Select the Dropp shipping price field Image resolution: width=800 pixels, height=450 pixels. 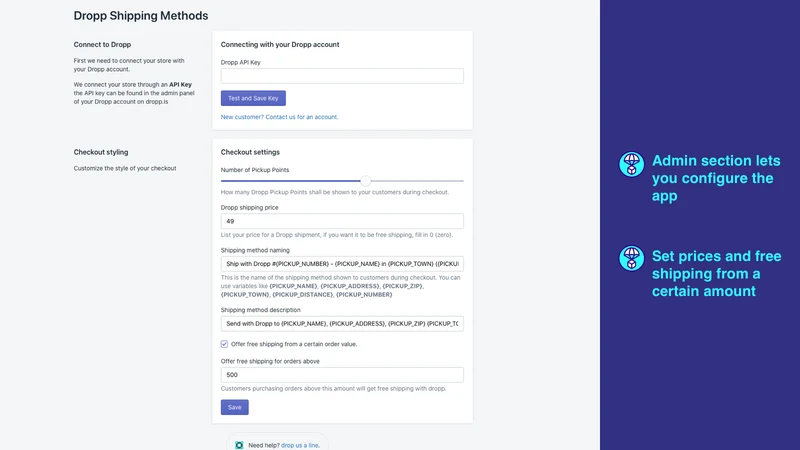click(x=342, y=221)
